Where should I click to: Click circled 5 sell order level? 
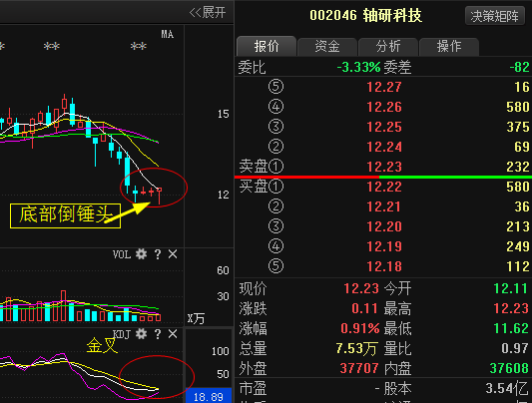tap(275, 87)
